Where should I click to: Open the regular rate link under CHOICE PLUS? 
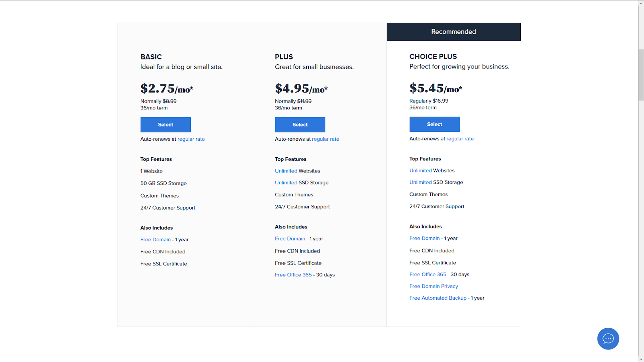[x=460, y=138]
